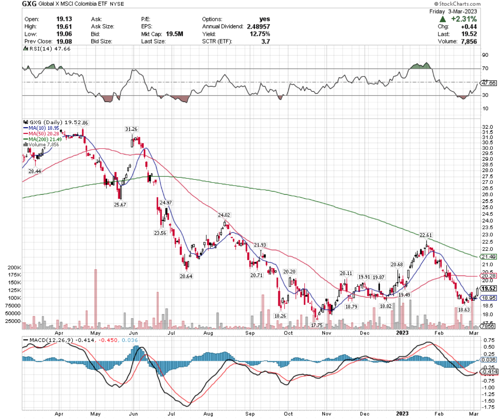Click the date Friday 3-Mar-2023
504x420 pixels.
pos(453,11)
